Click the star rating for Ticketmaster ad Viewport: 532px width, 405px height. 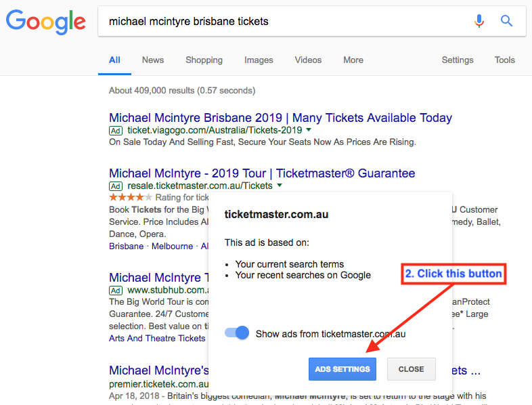(x=131, y=197)
